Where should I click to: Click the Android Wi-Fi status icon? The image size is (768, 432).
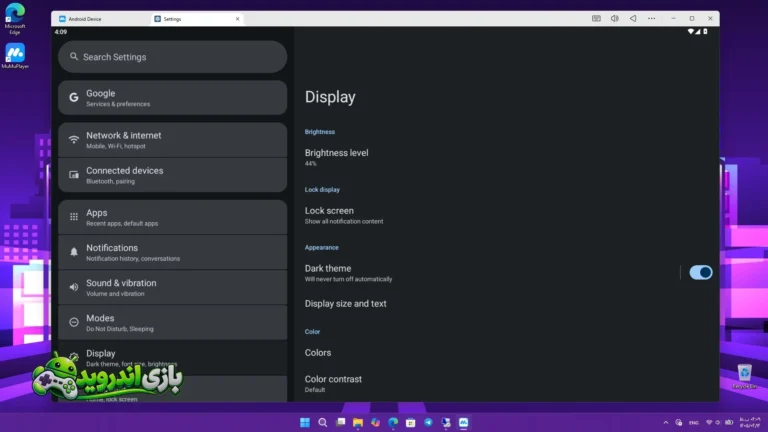tap(690, 31)
